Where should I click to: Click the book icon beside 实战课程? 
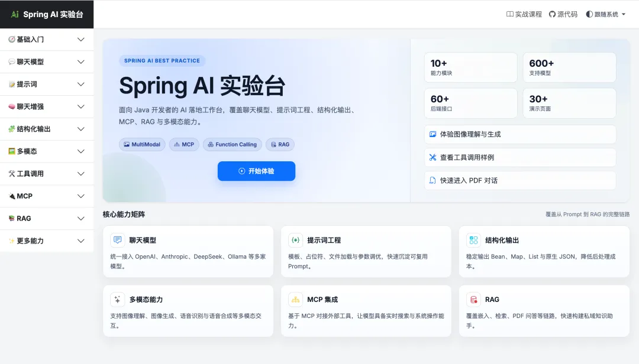(x=510, y=14)
